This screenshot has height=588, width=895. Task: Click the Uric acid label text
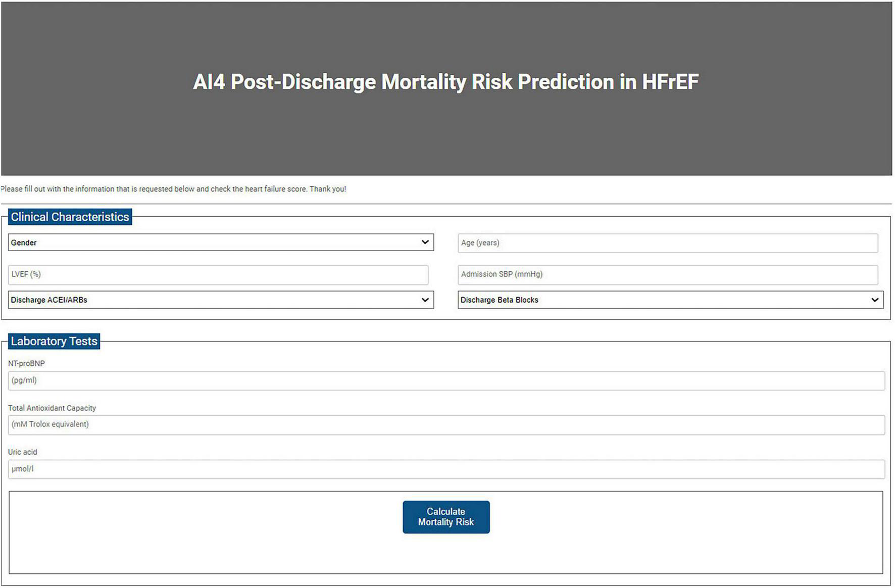point(23,452)
